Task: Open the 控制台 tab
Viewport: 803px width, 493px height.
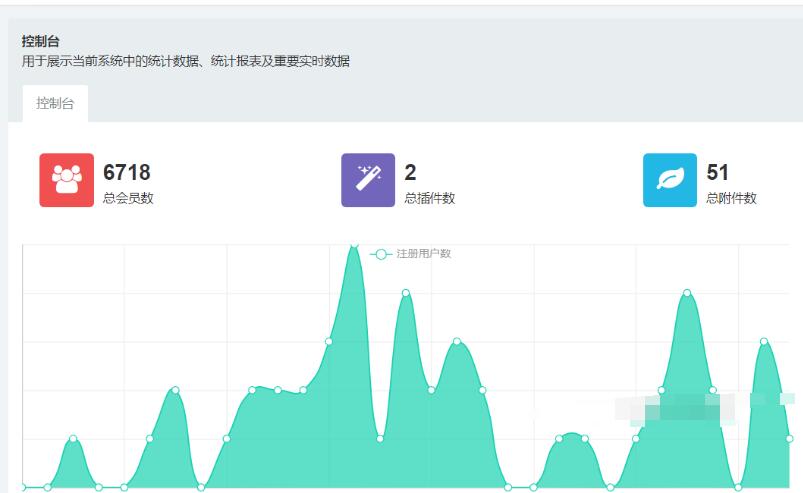Action: point(55,103)
